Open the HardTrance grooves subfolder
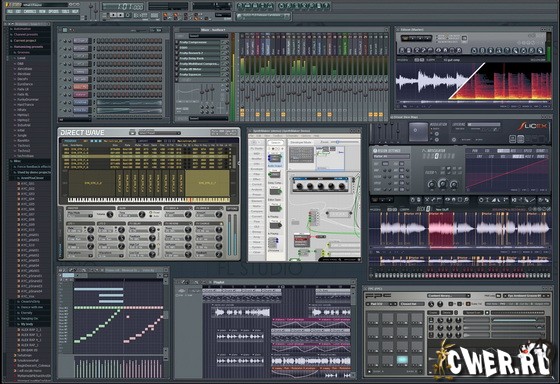The width and height of the screenshot is (560, 384). click(x=25, y=105)
